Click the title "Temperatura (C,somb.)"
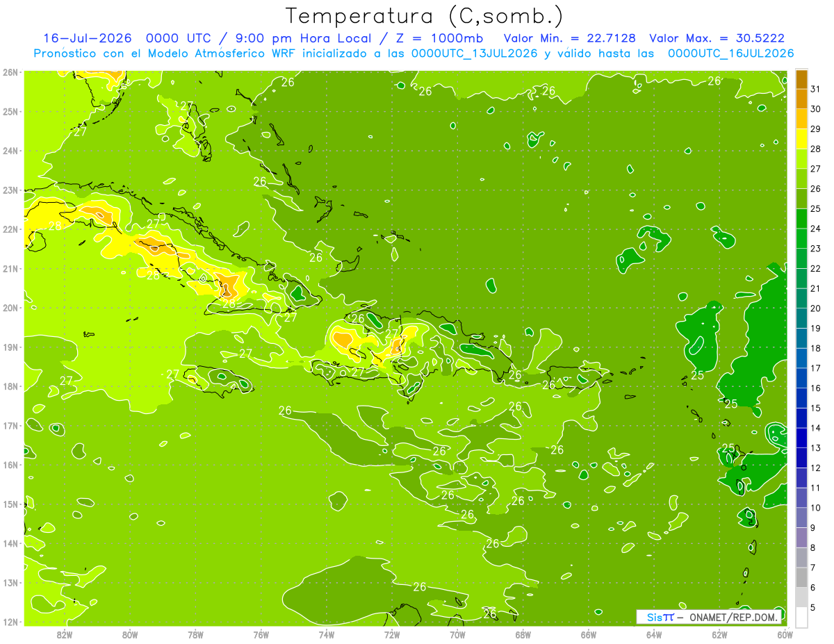Screen dimensions: 834x644 (x=425, y=16)
